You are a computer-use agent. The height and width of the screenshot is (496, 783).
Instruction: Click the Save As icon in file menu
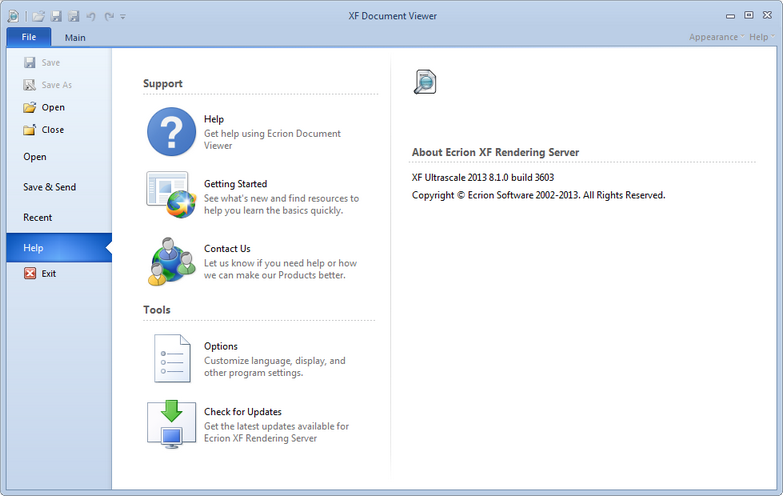(x=30, y=85)
